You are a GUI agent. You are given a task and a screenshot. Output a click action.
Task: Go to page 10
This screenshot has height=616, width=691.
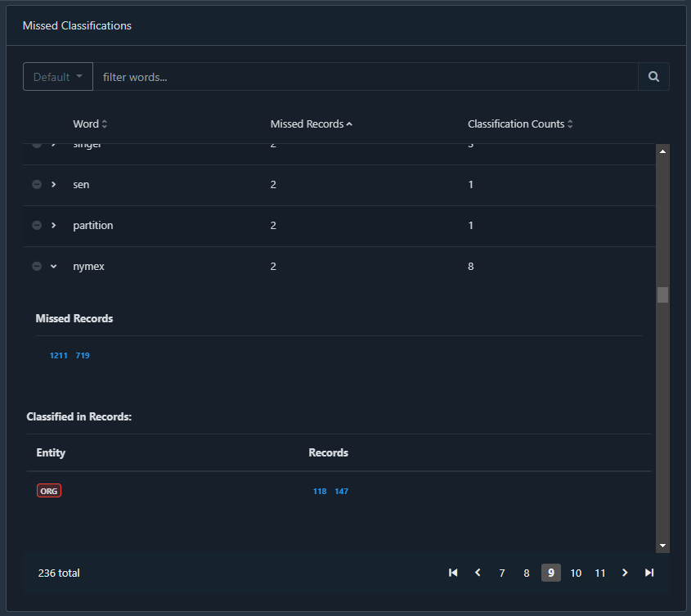click(x=576, y=573)
